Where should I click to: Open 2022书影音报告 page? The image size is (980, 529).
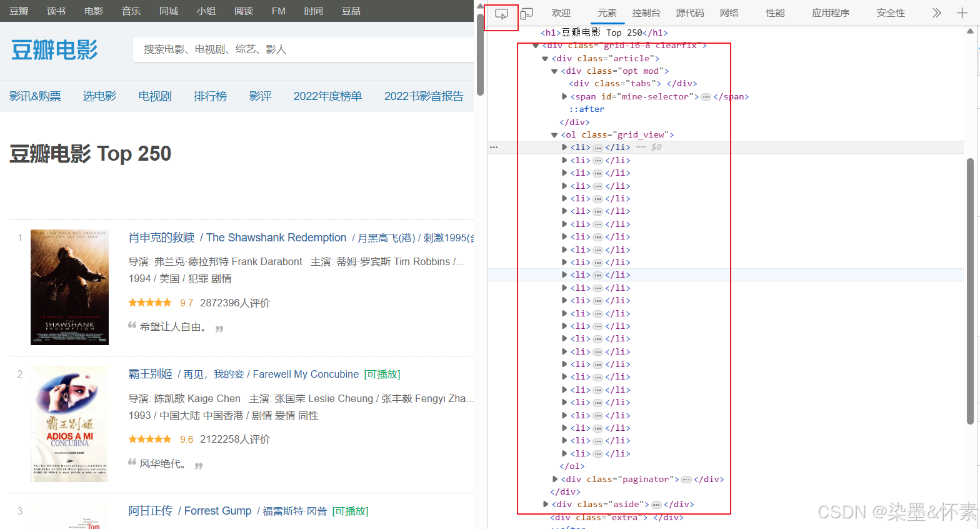[x=424, y=96]
